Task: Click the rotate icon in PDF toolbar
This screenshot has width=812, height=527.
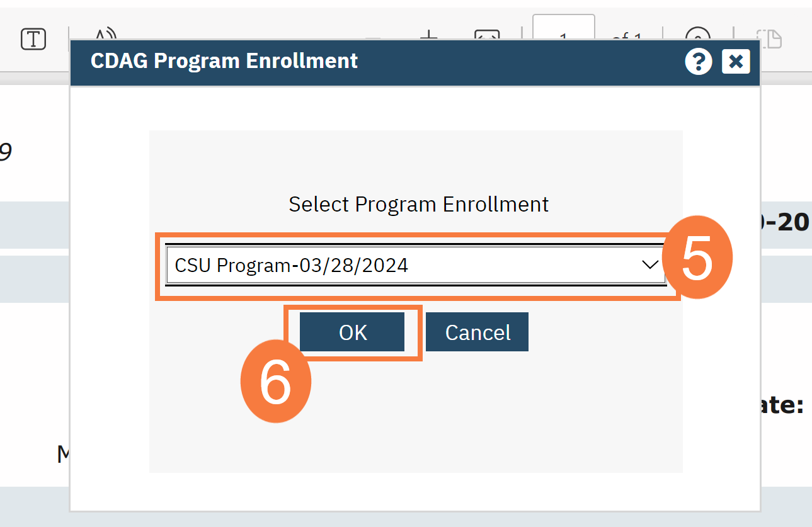Action: pos(697,35)
